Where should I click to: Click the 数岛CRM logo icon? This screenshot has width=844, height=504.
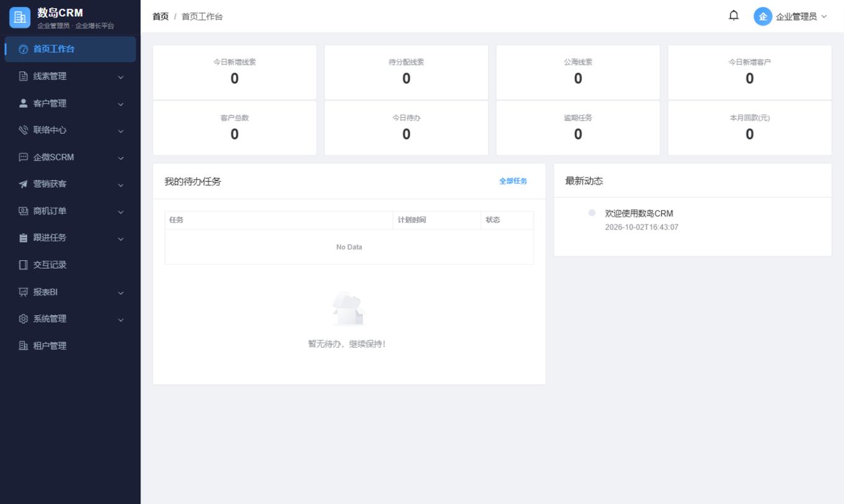pos(20,17)
